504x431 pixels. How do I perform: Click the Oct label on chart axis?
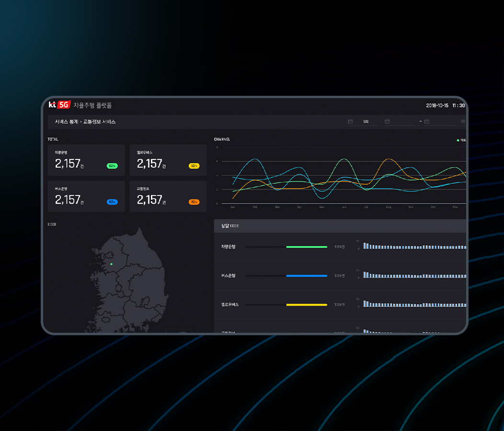coord(433,207)
